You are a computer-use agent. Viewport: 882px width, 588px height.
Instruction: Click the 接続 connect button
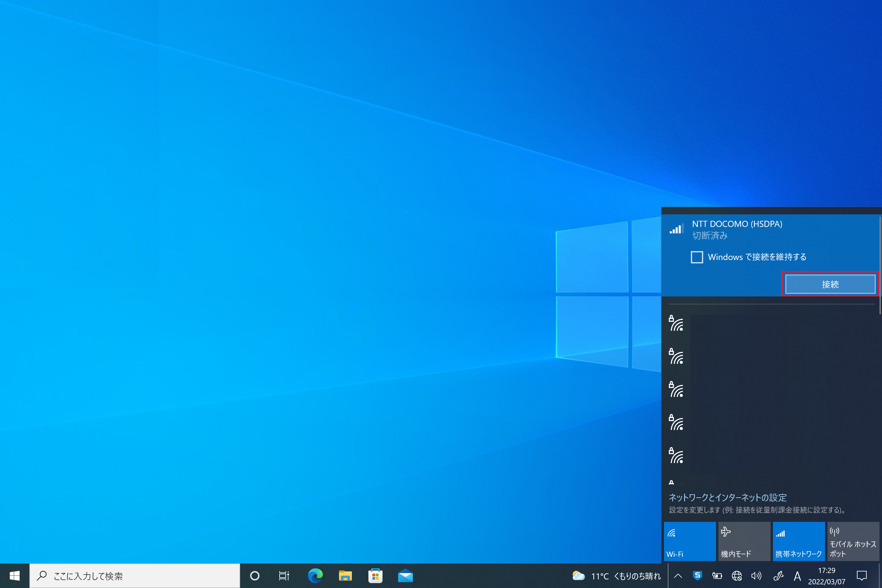830,284
